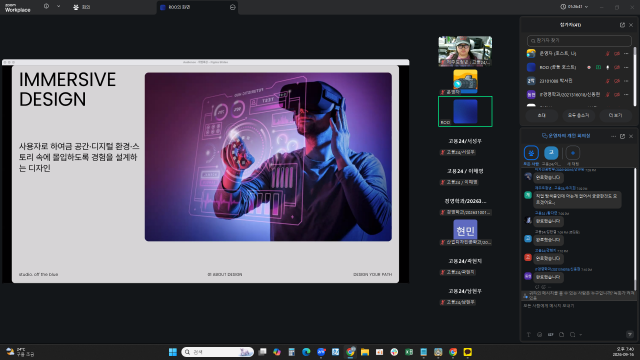Select the camera-avatar participant thumbnail

point(465,81)
